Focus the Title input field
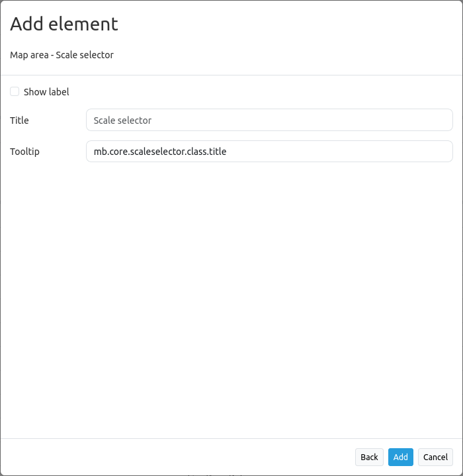463x476 pixels. (x=269, y=120)
